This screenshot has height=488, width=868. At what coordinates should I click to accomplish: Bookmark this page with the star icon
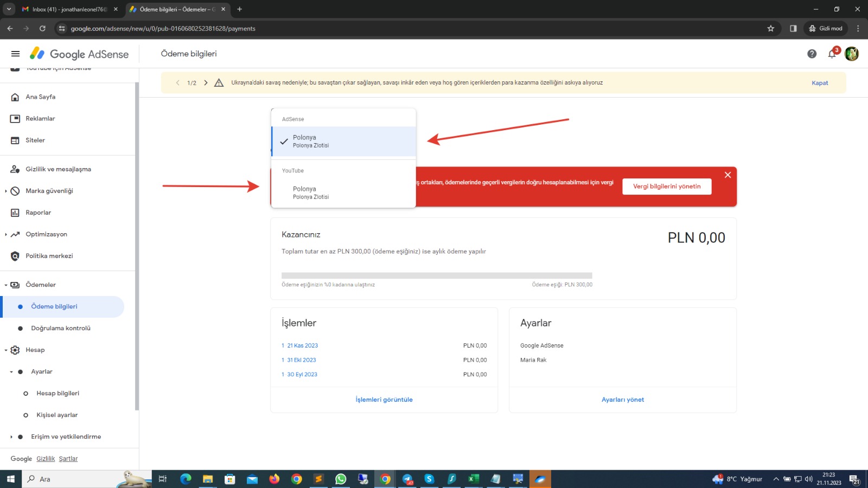(x=770, y=28)
